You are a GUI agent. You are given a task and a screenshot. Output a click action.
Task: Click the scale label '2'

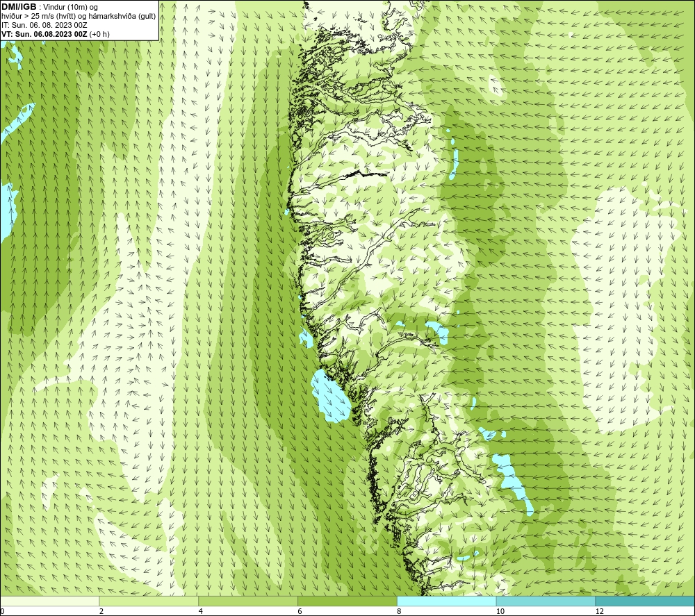(101, 611)
